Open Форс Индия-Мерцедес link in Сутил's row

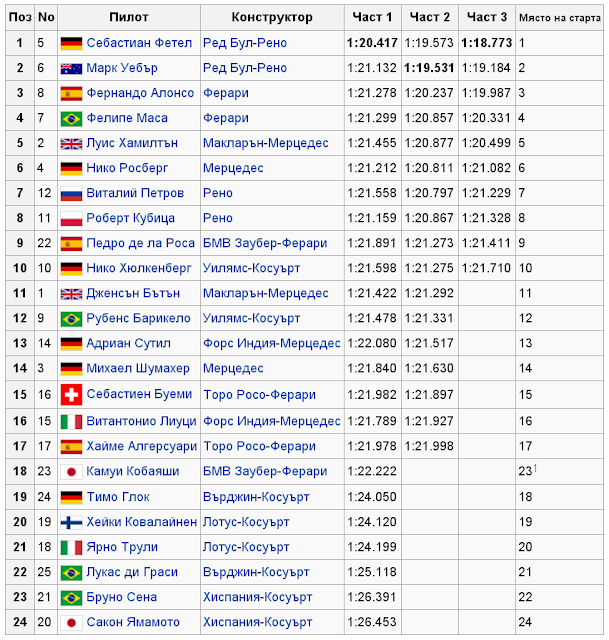[x=272, y=343]
